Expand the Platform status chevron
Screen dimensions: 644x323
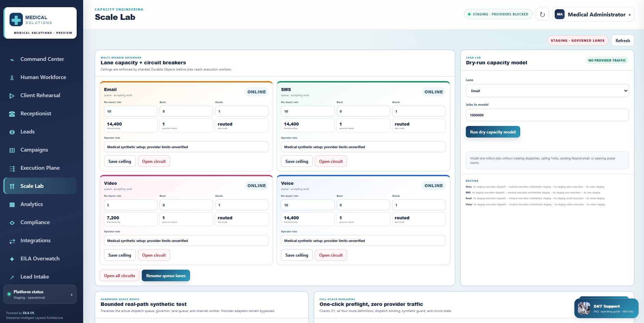[x=72, y=295]
